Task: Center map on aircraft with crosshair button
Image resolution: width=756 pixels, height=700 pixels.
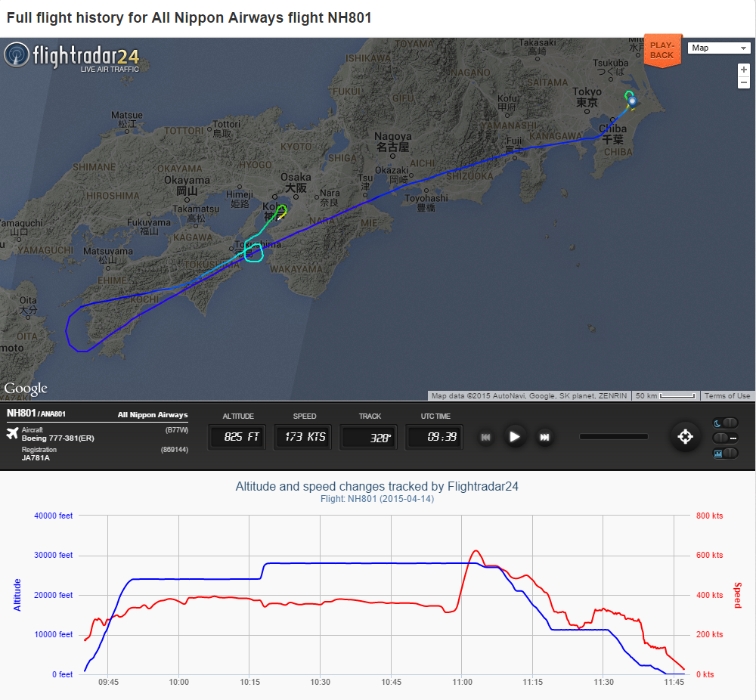Action: pyautogui.click(x=685, y=437)
